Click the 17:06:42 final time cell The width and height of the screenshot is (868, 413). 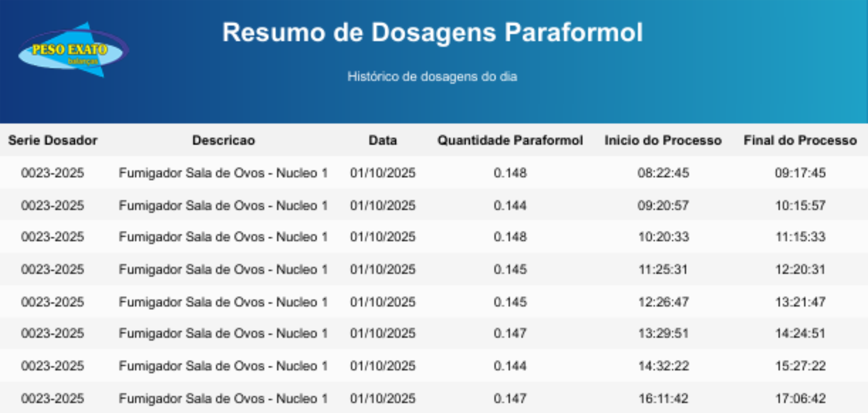[x=800, y=398]
